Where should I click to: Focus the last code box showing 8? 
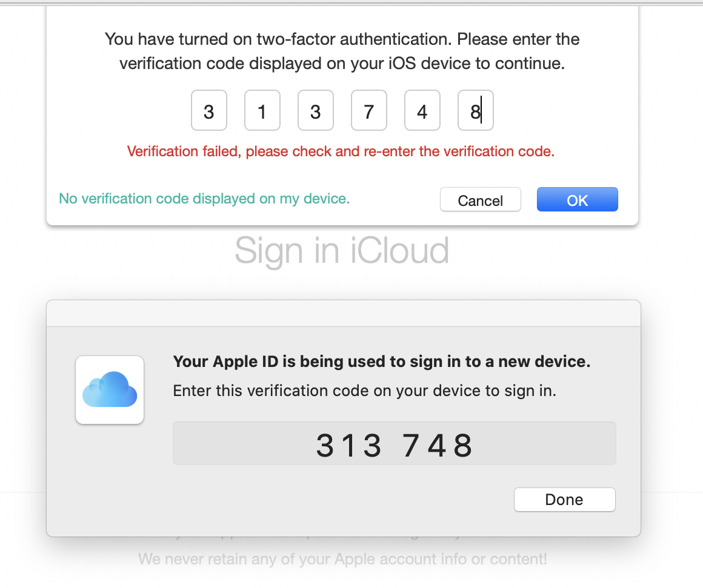coord(476,111)
